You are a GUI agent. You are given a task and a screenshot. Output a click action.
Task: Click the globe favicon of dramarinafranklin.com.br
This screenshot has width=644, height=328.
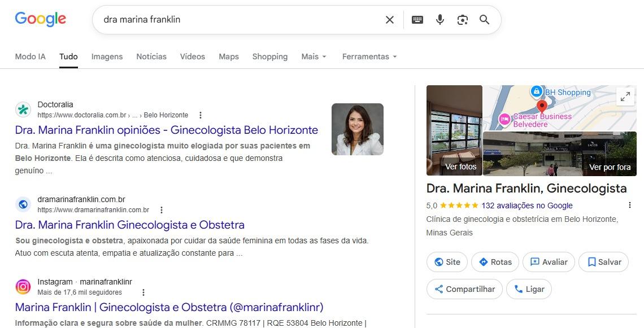23,204
